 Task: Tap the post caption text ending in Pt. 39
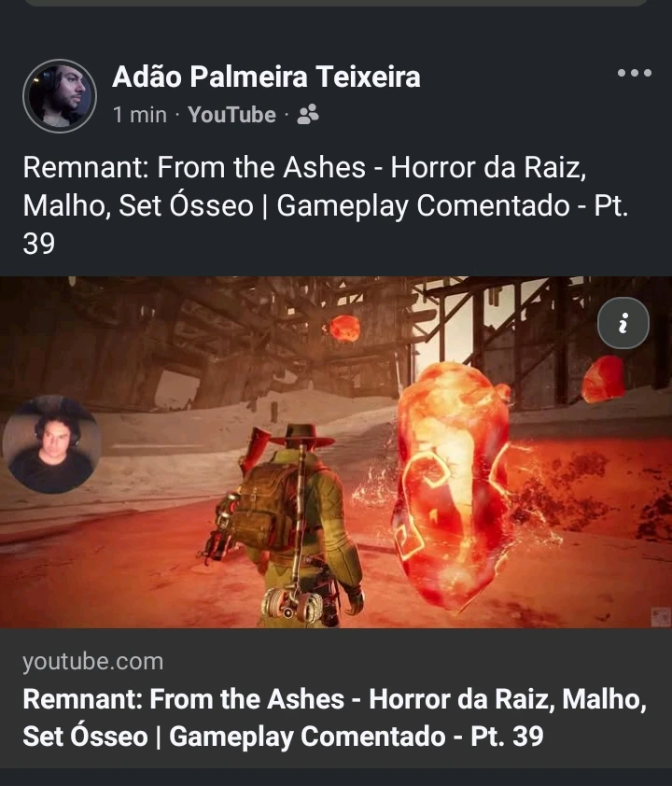point(326,205)
